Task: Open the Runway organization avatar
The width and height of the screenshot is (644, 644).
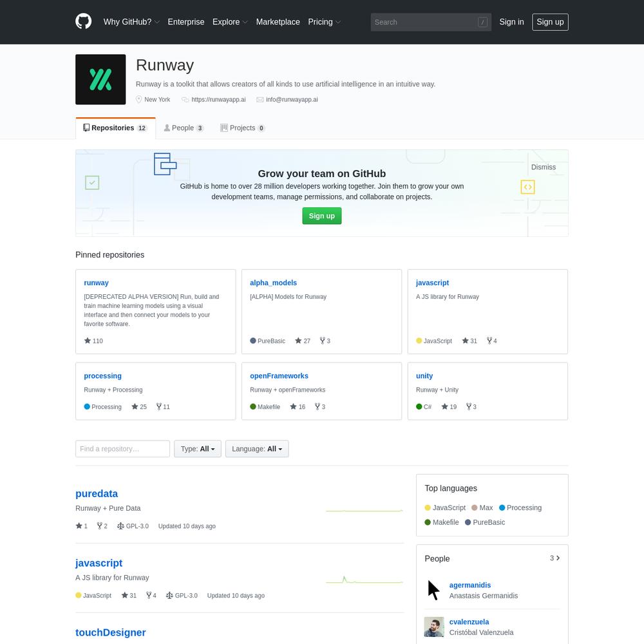Action: 100,79
